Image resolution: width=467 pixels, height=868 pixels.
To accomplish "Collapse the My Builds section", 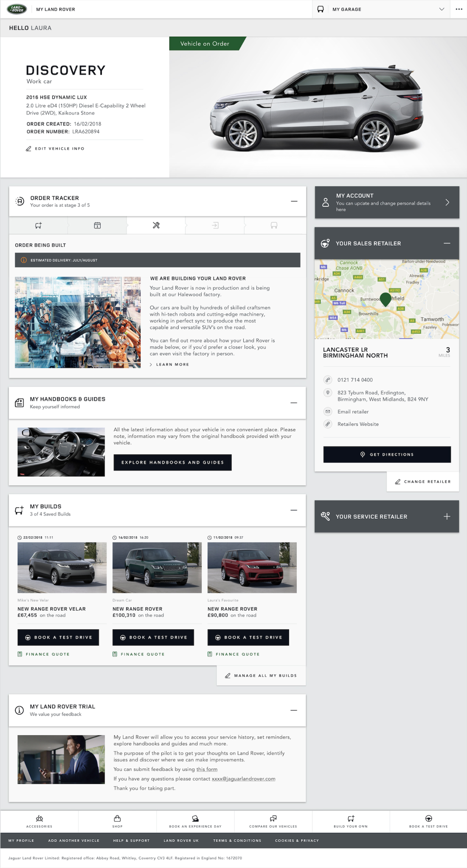I will coord(294,510).
